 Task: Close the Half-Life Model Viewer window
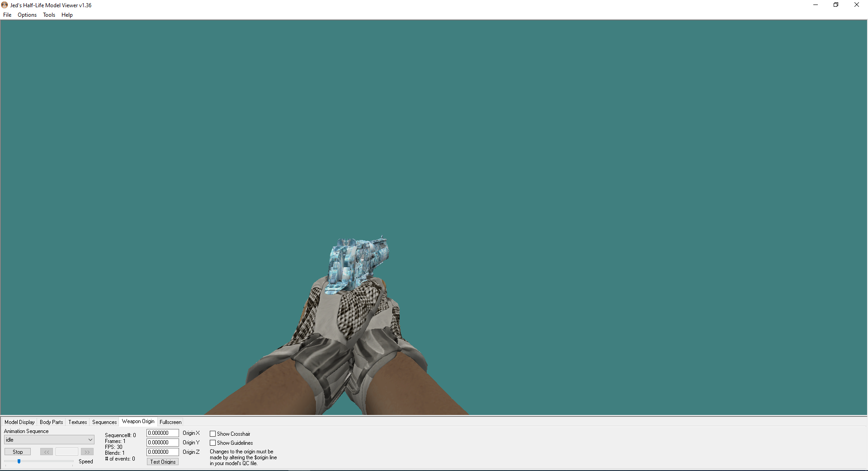coord(857,5)
